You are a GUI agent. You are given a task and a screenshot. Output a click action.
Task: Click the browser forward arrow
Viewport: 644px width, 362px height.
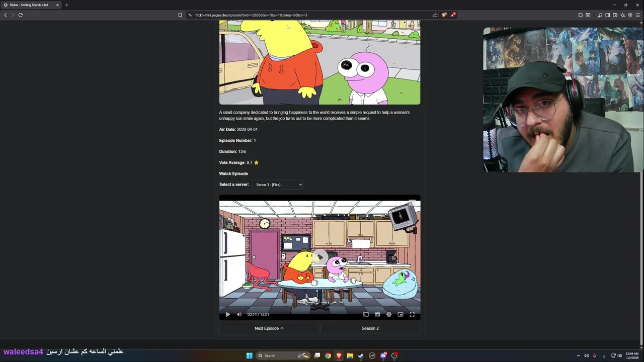[13, 15]
